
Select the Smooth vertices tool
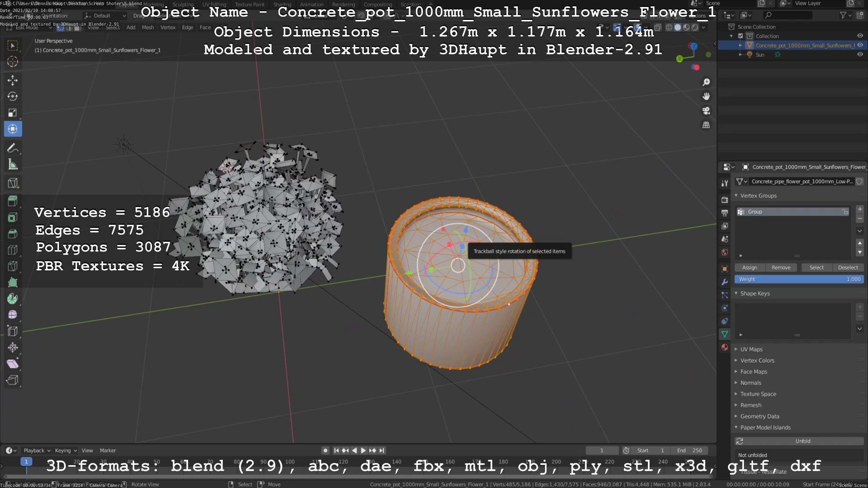click(13, 315)
